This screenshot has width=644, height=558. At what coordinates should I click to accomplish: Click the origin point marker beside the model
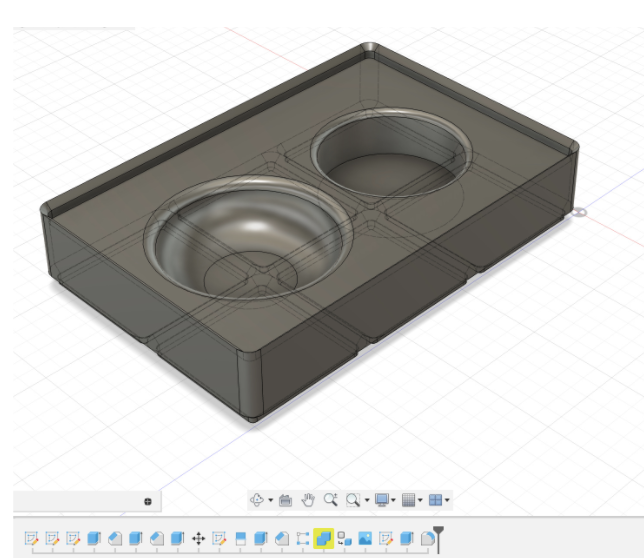tap(579, 212)
